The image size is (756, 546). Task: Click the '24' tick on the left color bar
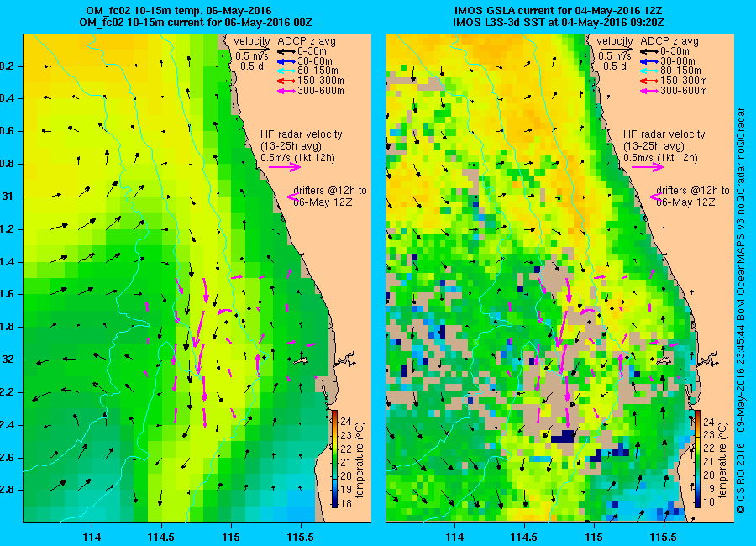346,422
